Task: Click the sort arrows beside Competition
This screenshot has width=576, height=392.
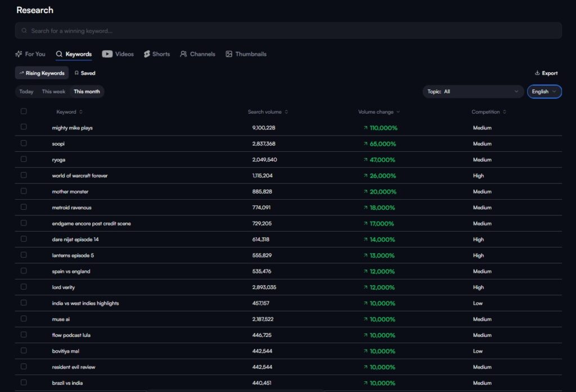Action: point(505,112)
